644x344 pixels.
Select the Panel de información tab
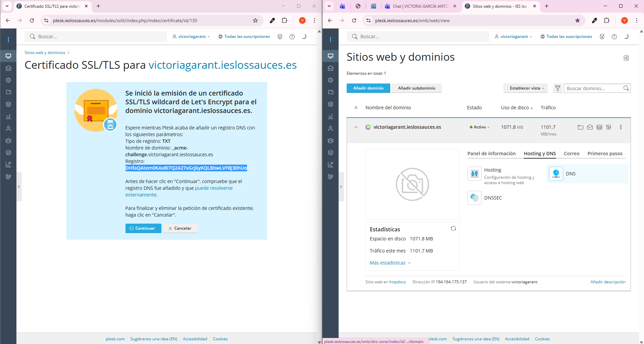tap(491, 154)
